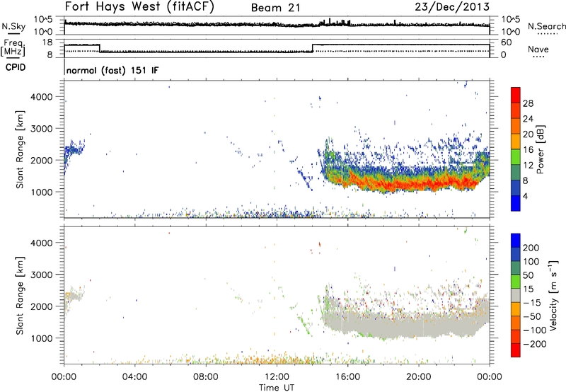Image resolution: width=566 pixels, height=392 pixels.
Task: Select the Velocity segment between -50 and -100
Action: click(516, 323)
